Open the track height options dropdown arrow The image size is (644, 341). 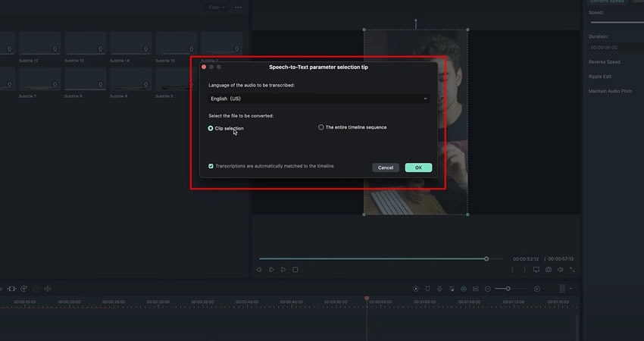[571, 289]
